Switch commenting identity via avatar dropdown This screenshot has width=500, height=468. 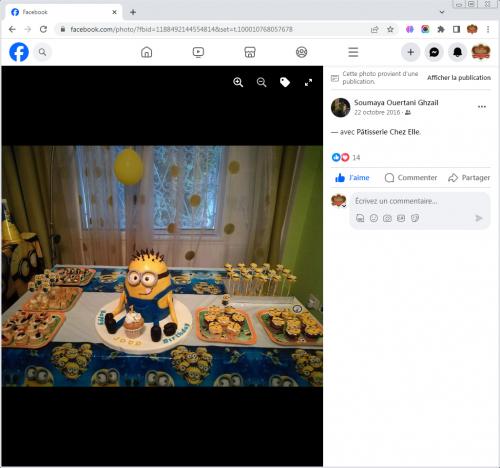pyautogui.click(x=338, y=201)
